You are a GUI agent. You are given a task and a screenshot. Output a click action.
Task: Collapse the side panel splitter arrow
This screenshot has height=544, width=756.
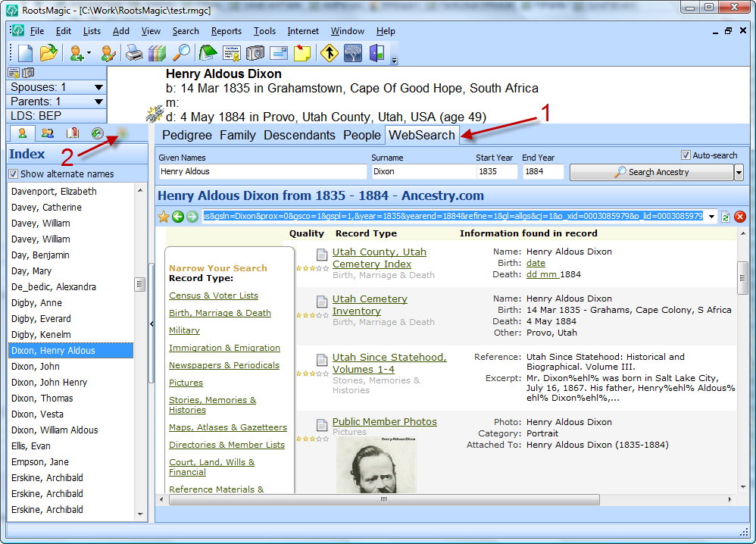click(x=152, y=324)
